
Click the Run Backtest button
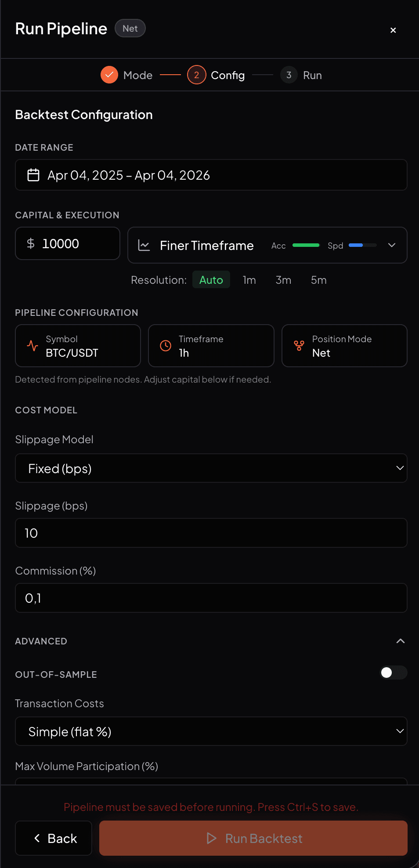pos(253,838)
